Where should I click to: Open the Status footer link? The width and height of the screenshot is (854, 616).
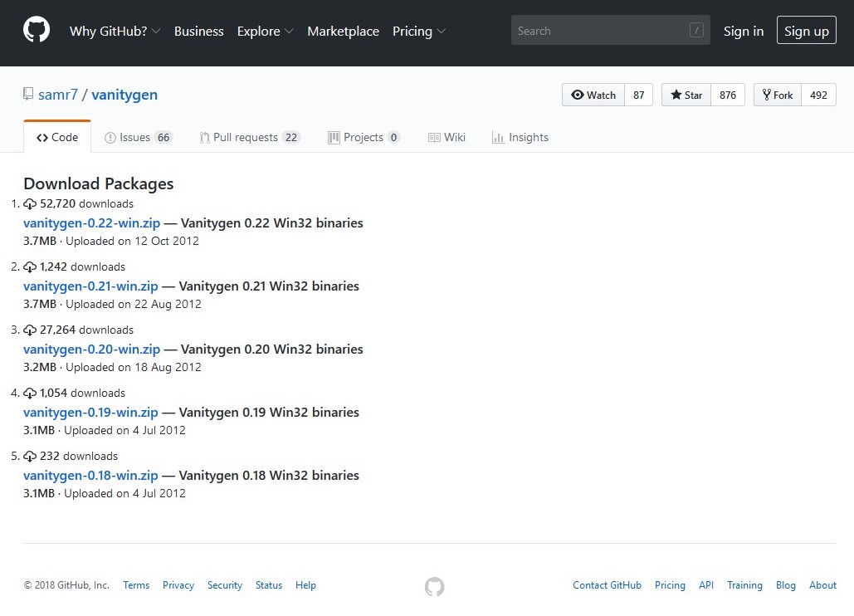(269, 585)
